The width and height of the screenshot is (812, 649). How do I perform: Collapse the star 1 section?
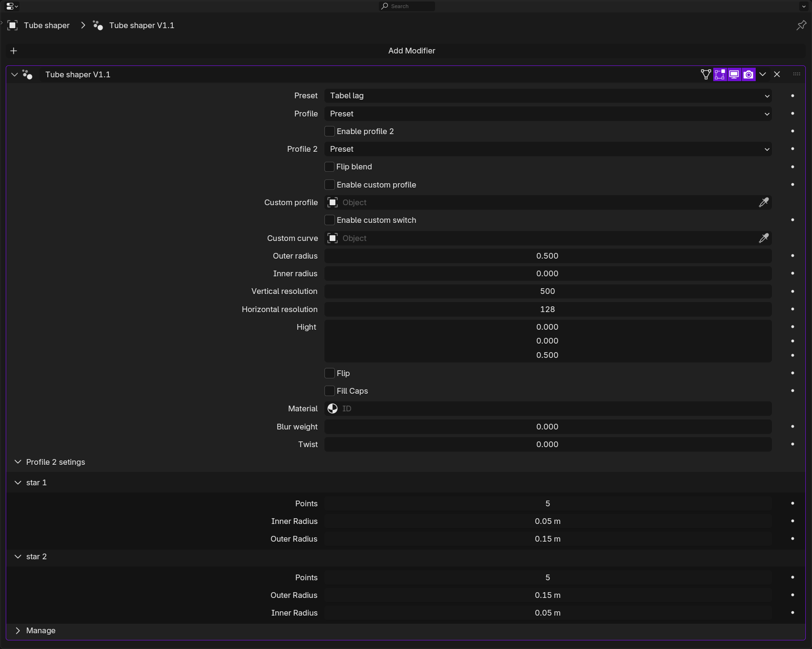18,482
